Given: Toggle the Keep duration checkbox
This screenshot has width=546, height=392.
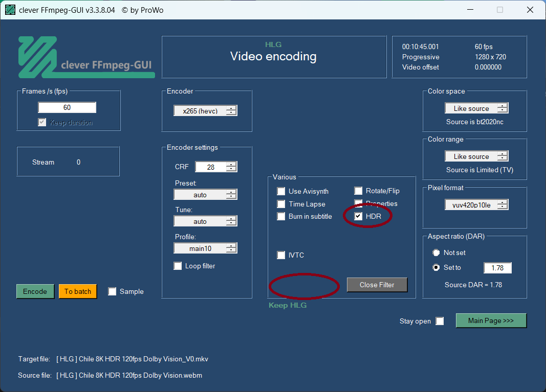Looking at the screenshot, I should click(42, 123).
